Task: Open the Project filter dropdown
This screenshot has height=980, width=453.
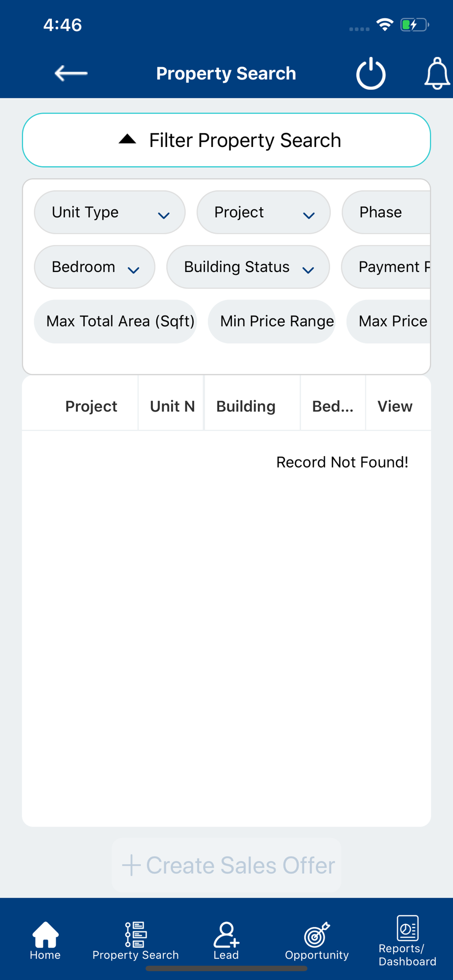Action: coord(263,212)
